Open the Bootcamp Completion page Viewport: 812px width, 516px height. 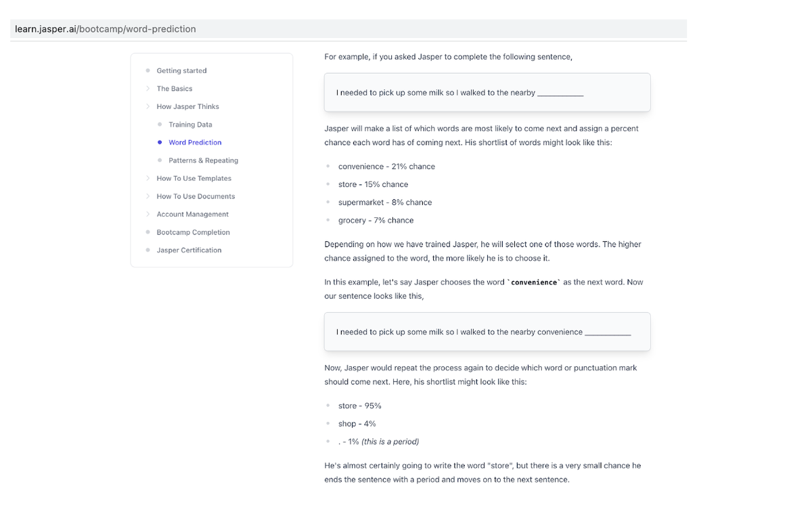pos(193,232)
